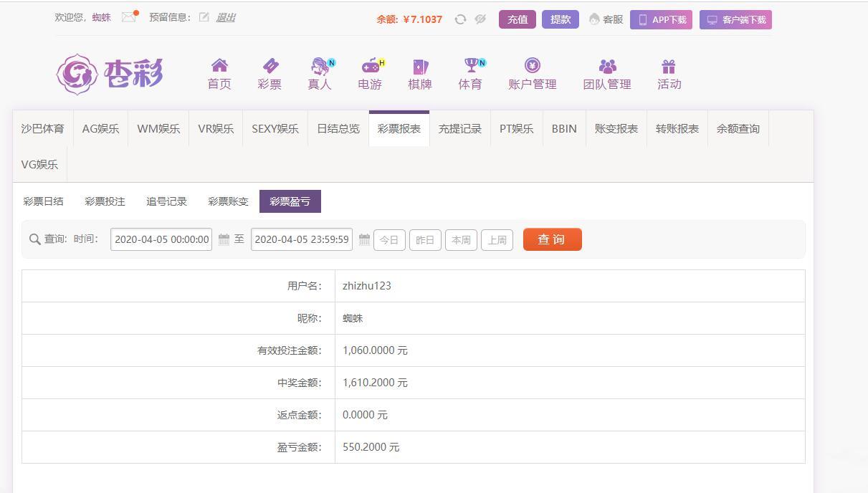
Task: Open the mail envelope icon
Action: click(129, 16)
